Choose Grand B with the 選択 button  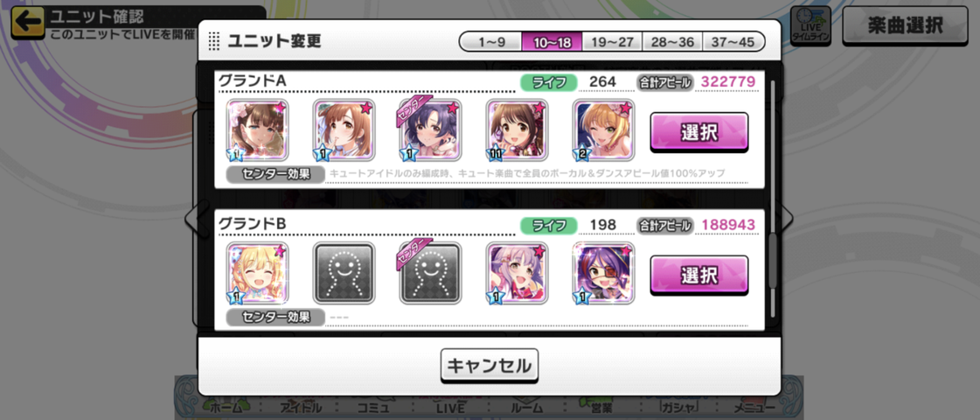coord(699,276)
